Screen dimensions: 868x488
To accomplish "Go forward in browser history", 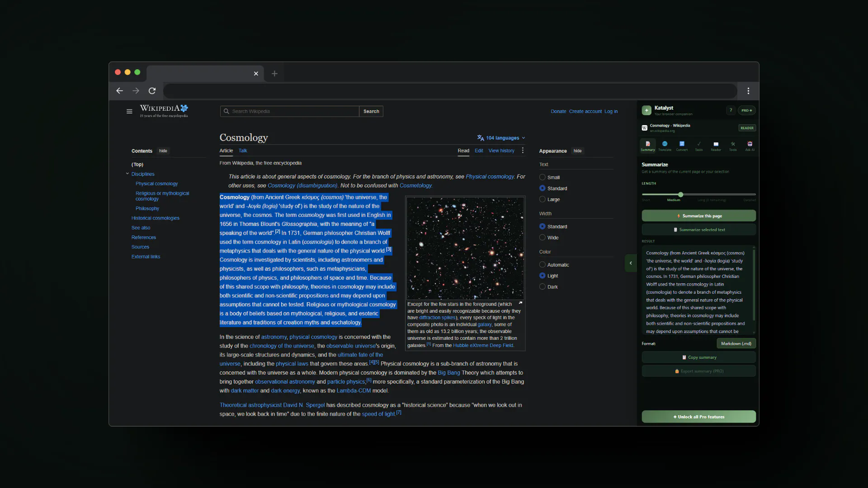I will [136, 91].
